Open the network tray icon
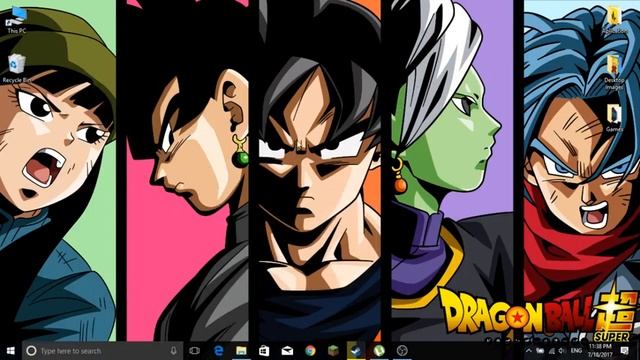 pos(552,351)
